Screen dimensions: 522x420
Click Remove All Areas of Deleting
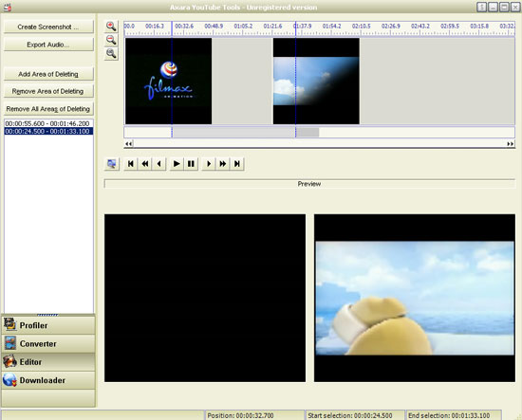pyautogui.click(x=48, y=109)
